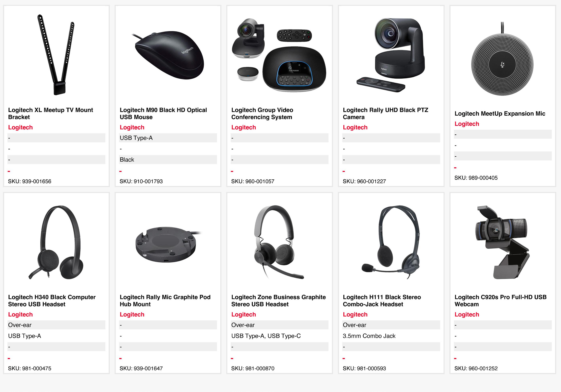Viewport: 561px width, 392px height.
Task: Click the H340 USB headset picture
Action: point(56,242)
